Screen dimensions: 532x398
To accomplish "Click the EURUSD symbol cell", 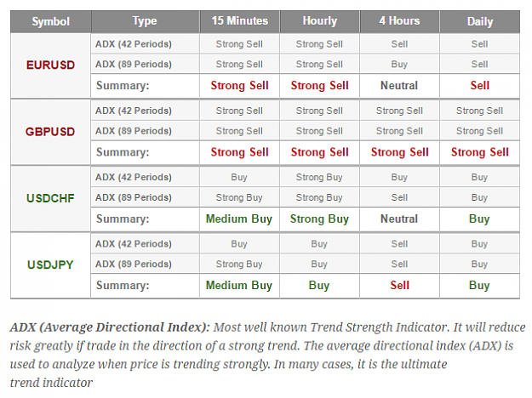I will coord(50,65).
